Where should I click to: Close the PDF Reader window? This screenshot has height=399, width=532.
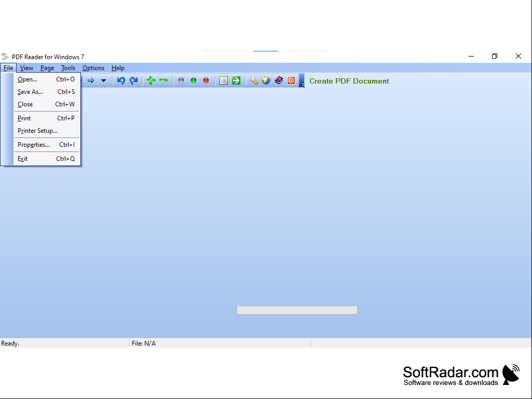tap(519, 56)
